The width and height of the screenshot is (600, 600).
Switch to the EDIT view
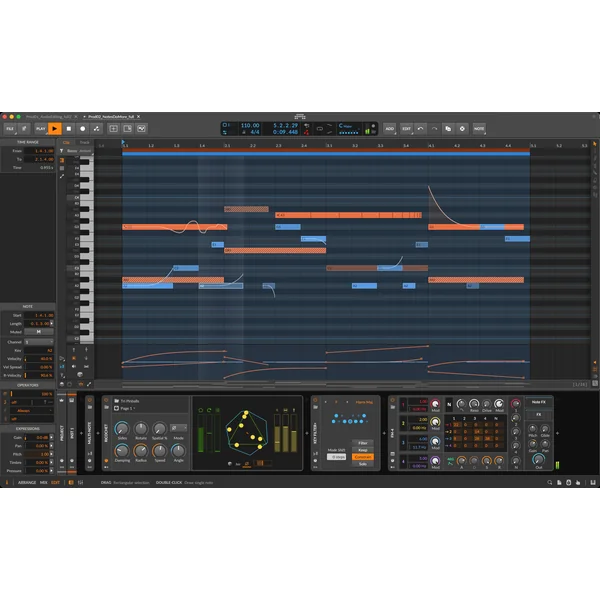(x=55, y=483)
